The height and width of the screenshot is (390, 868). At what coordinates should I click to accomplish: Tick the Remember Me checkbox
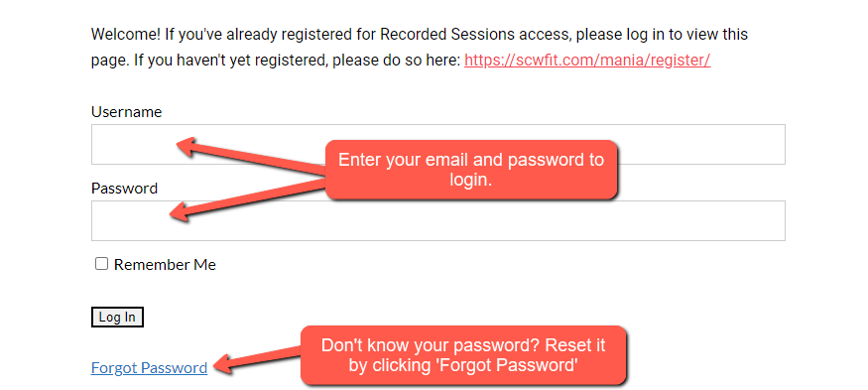101,264
